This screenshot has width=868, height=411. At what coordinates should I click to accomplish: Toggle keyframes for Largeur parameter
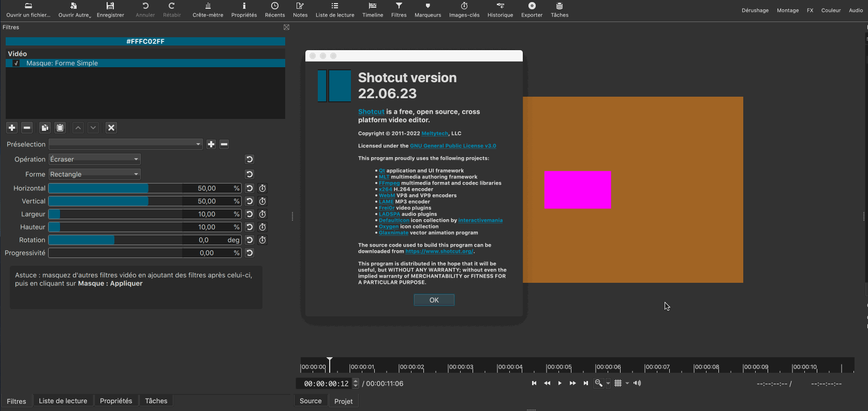click(262, 214)
